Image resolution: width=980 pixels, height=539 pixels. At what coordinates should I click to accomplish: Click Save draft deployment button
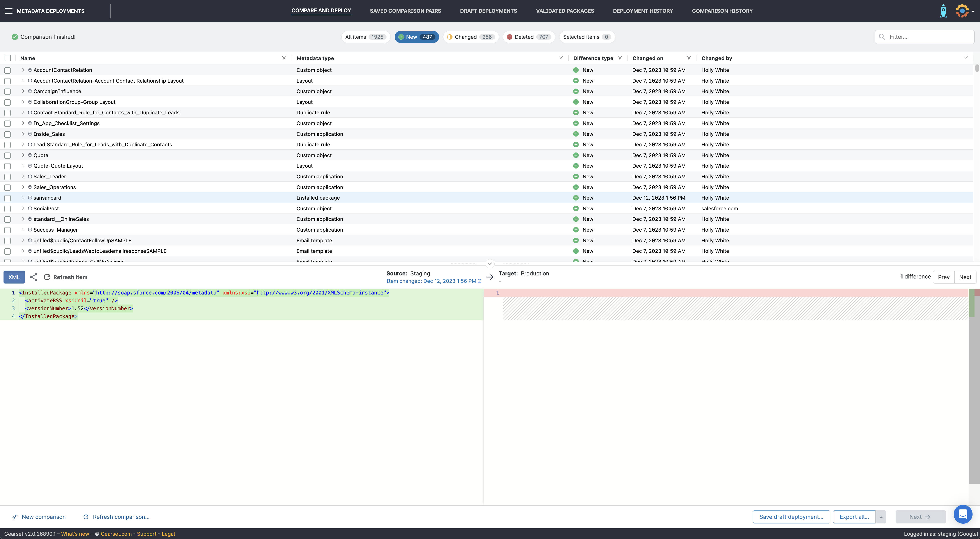pos(791,517)
